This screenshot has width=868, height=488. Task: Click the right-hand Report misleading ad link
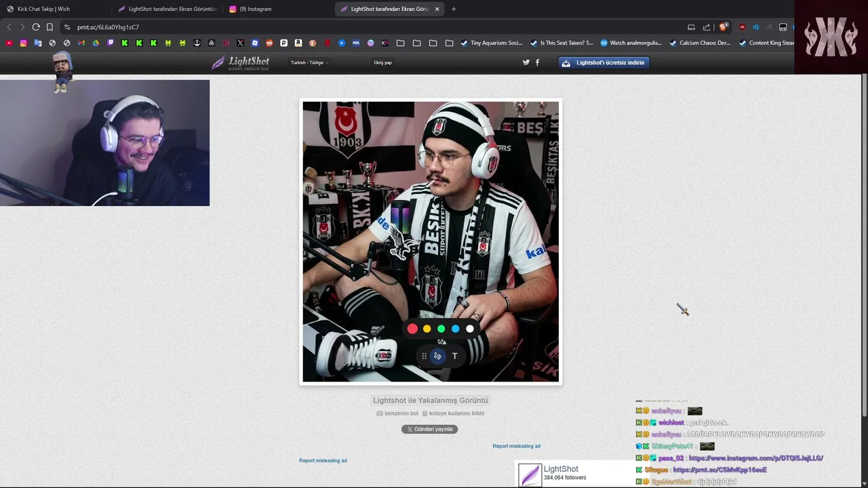pyautogui.click(x=517, y=446)
